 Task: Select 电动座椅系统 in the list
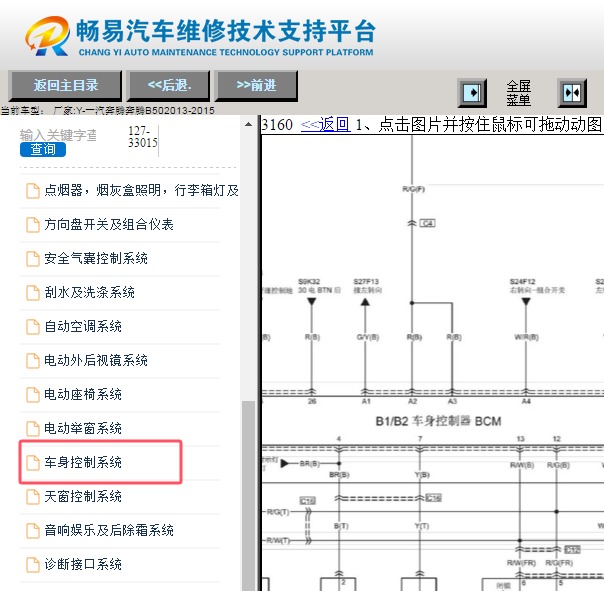(83, 394)
